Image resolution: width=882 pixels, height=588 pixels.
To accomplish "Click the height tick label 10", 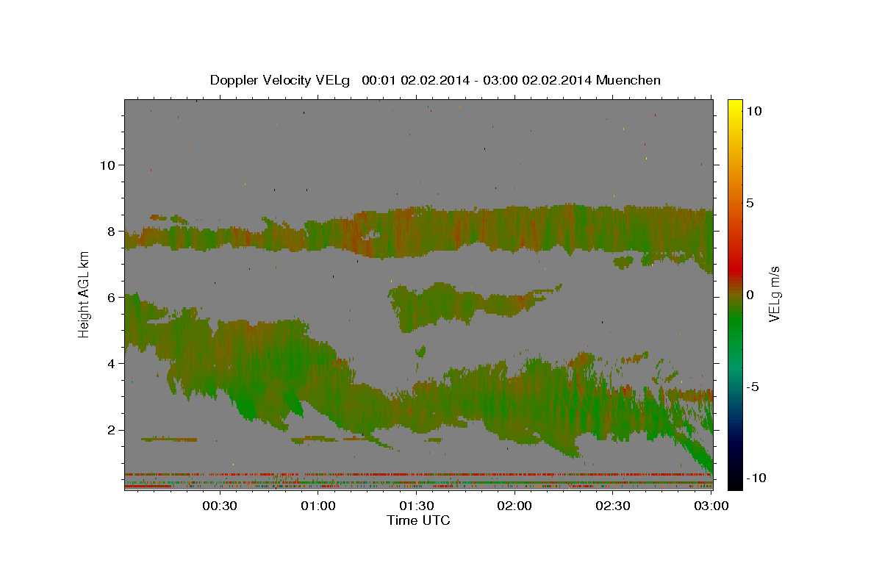I will (107, 165).
